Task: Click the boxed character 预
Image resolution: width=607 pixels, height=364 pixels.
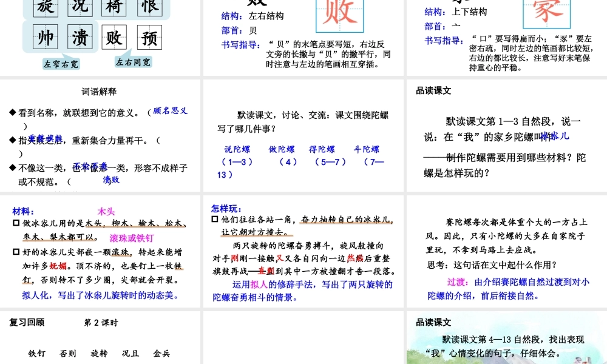Action: pos(149,38)
